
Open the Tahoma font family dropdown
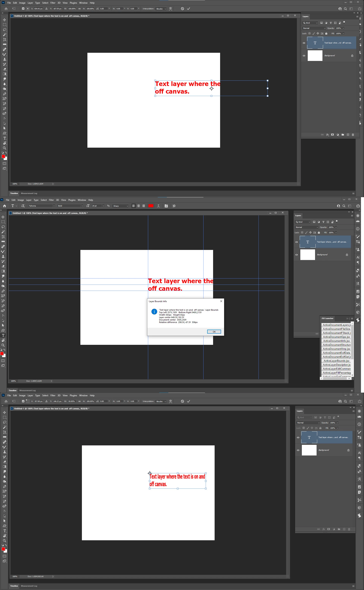[x=42, y=206]
